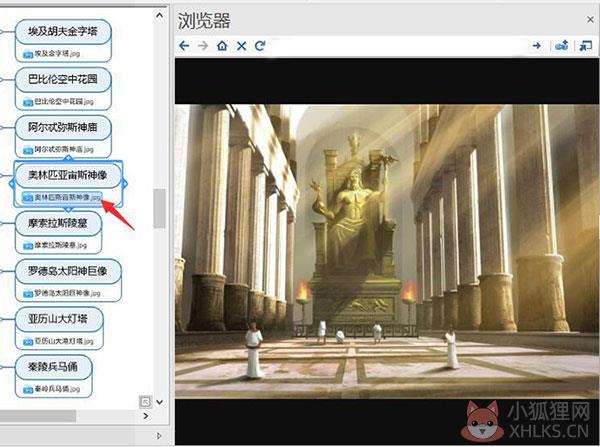Select the 摩索拉斯陵墓 topic
Screen dimensions: 600x447
click(x=58, y=223)
